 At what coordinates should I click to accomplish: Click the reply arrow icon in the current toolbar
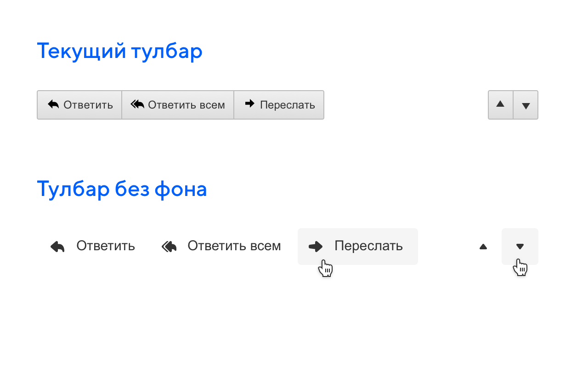54,104
